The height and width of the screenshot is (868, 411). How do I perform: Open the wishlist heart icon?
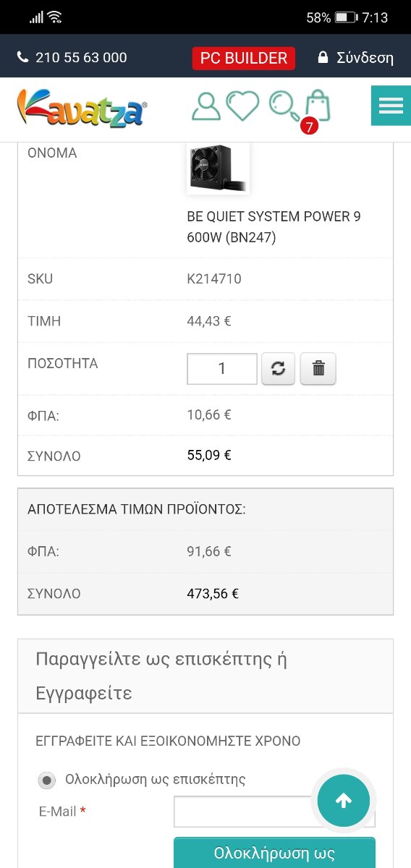point(242,106)
